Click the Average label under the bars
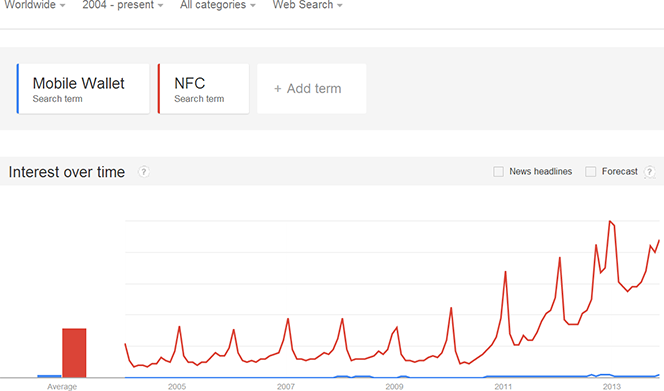664x391 pixels. pyautogui.click(x=62, y=386)
